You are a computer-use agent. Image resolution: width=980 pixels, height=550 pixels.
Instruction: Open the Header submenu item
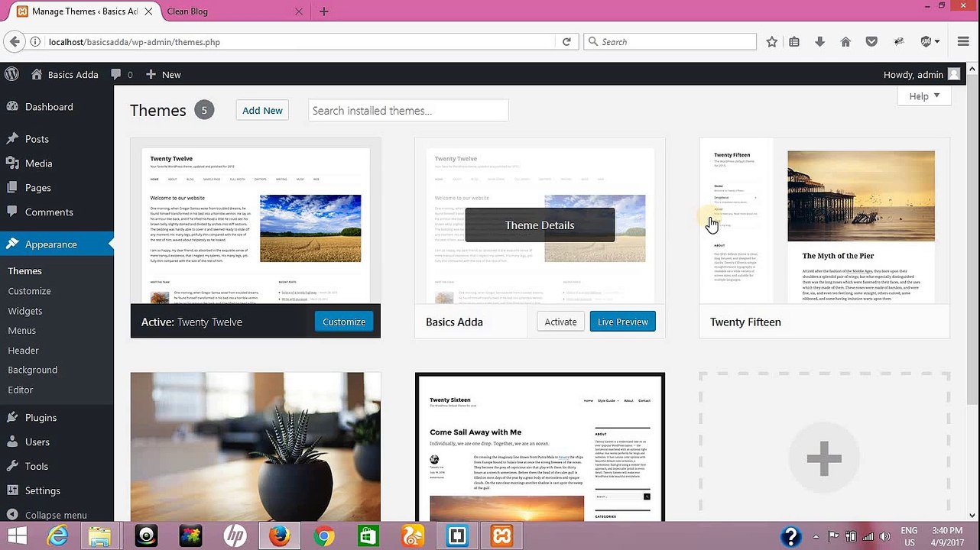23,351
